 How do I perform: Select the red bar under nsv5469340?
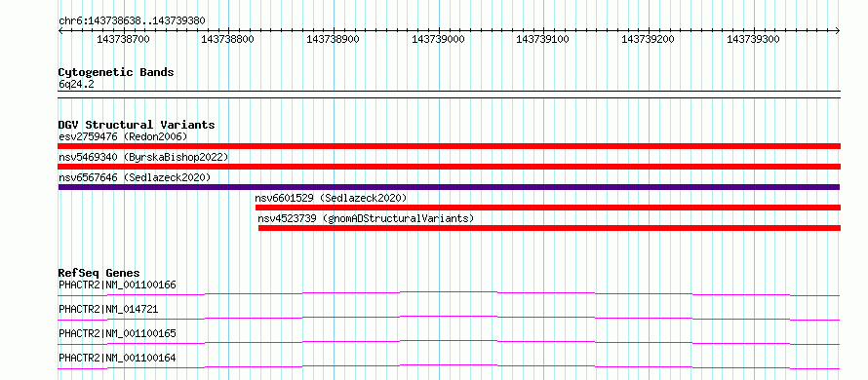click(x=450, y=167)
